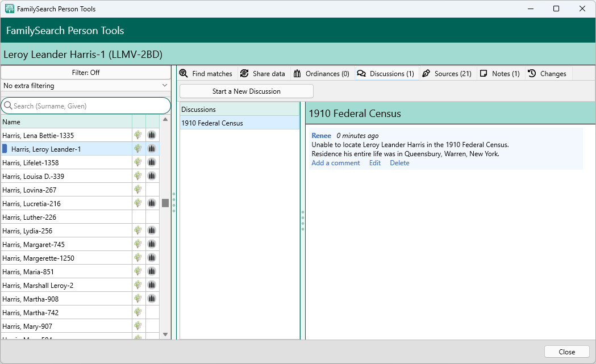This screenshot has width=596, height=364.
Task: Select the Discussions (1) tab
Action: coord(386,74)
